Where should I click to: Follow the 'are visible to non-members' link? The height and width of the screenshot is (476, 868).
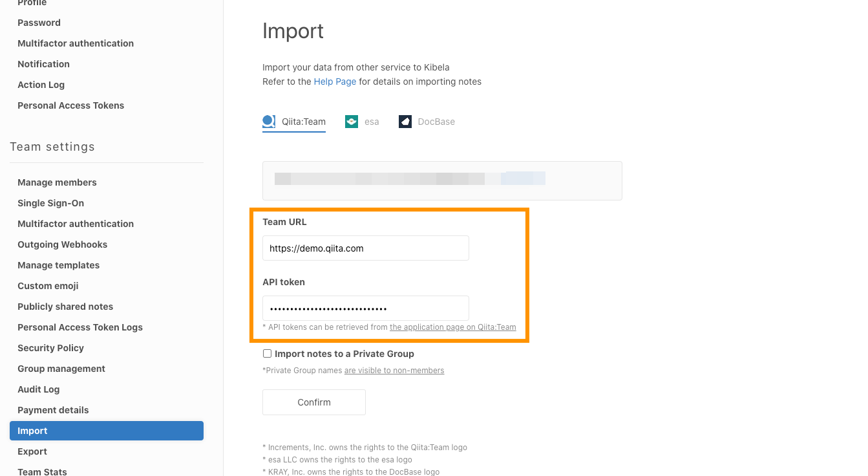(x=394, y=371)
